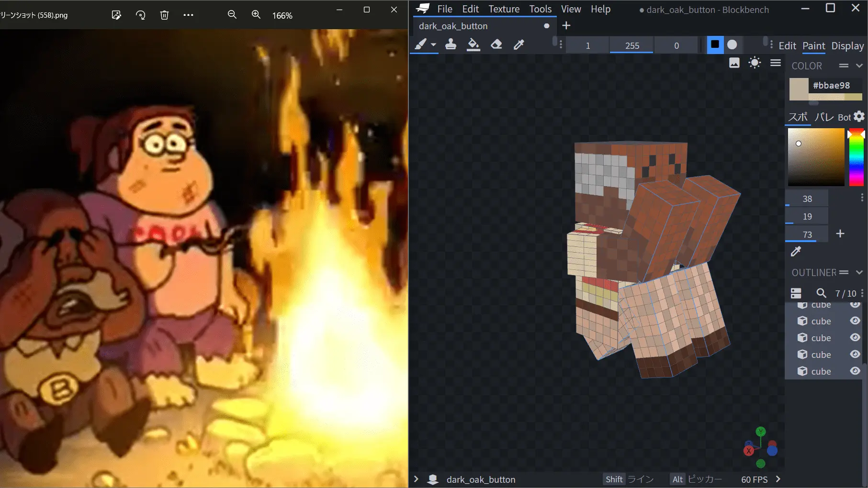Image resolution: width=868 pixels, height=488 pixels.
Task: Click the rainbow hue slider
Action: coord(856,157)
